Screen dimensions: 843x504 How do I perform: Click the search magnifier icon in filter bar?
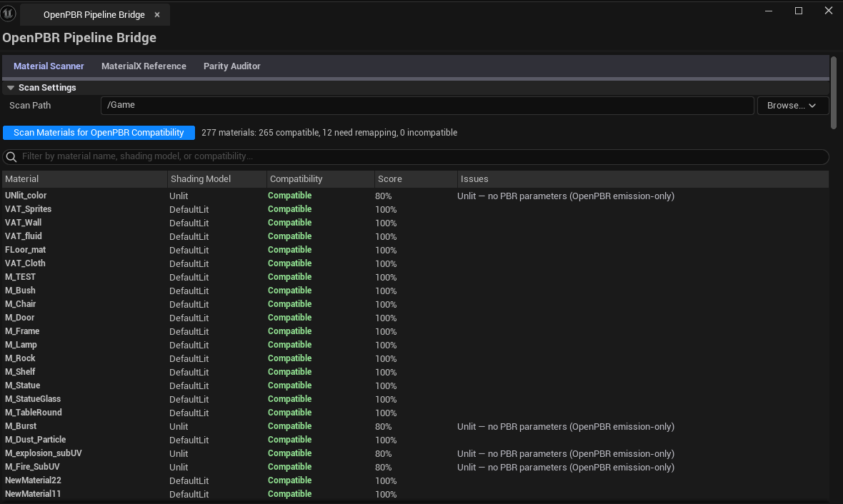pyautogui.click(x=11, y=157)
